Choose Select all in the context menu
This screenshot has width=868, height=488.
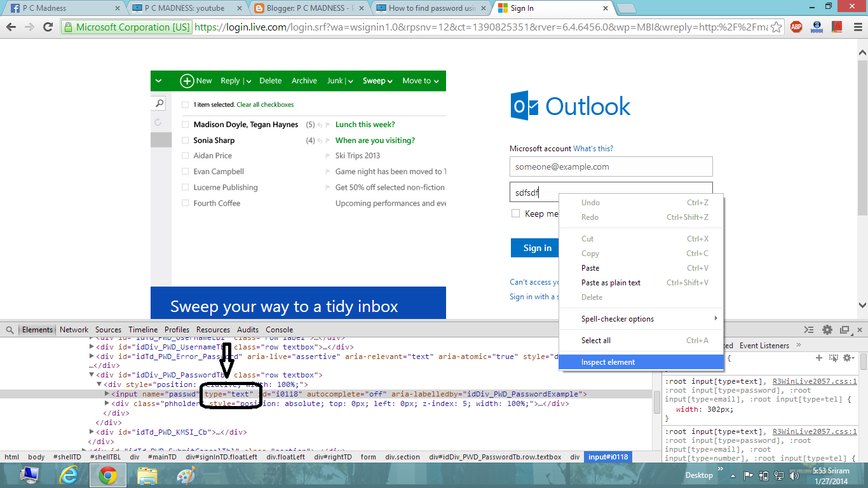641,341
